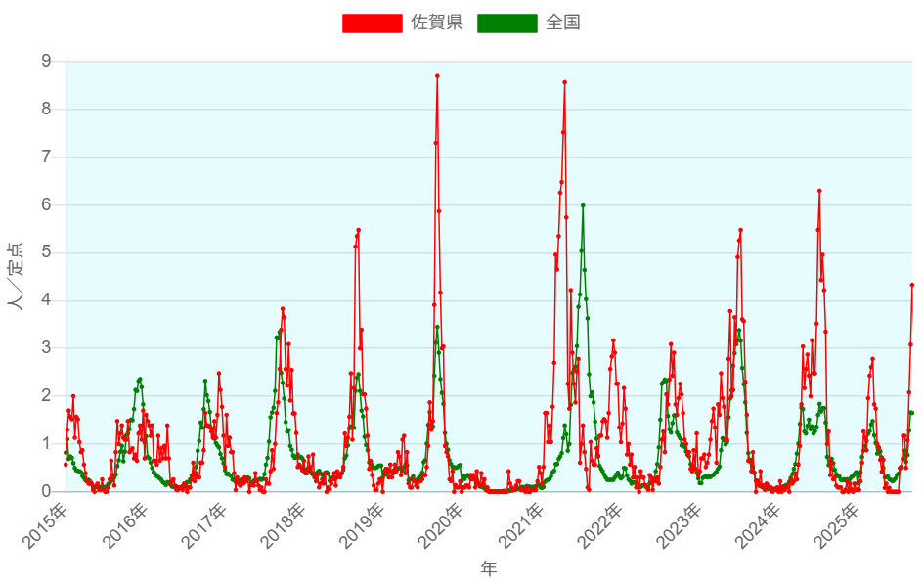This screenshot has width=924, height=587.
Task: Click the green 全国 legend color box
Action: tap(506, 23)
